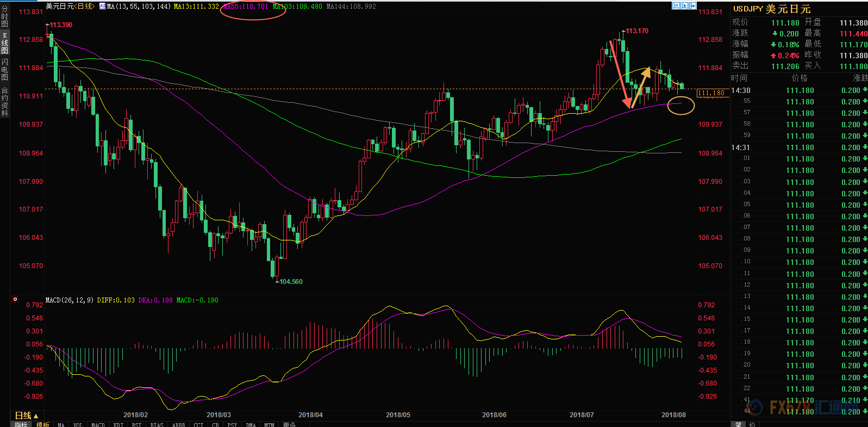Image resolution: width=868 pixels, height=427 pixels.
Task: Click the MA indicator chart icon
Action: (x=102, y=7)
